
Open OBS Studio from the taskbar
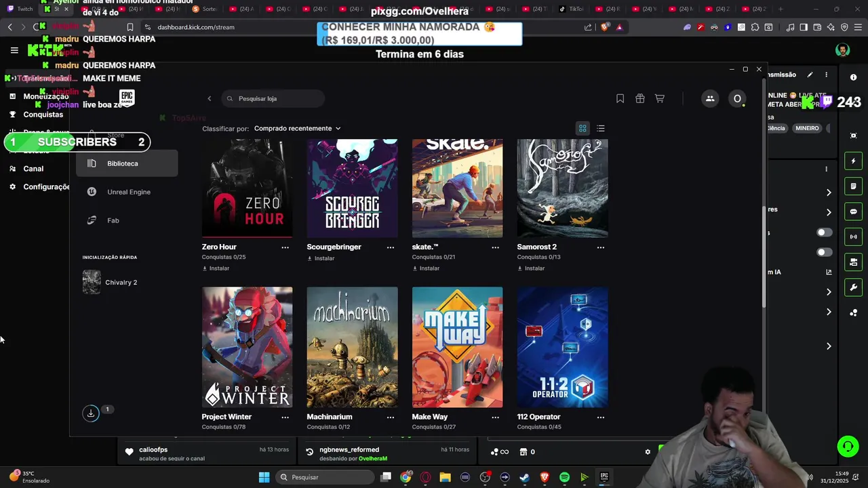coord(485,477)
